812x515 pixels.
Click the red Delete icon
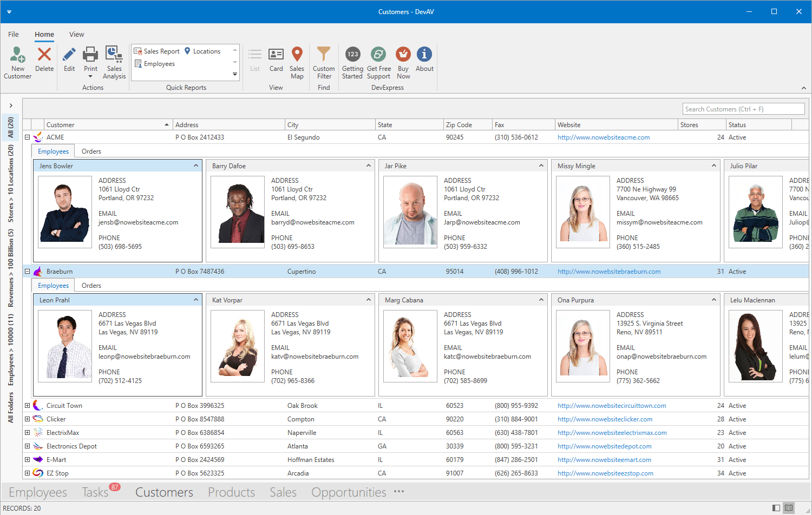(44, 55)
